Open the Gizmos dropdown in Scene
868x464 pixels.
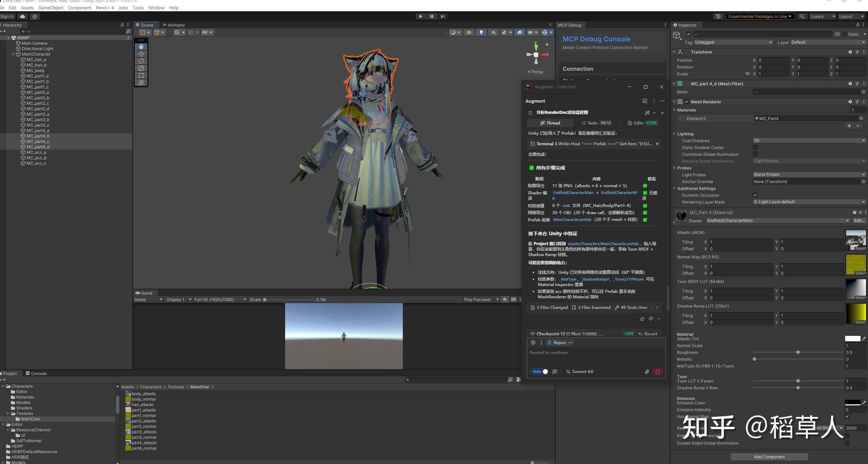pos(551,32)
